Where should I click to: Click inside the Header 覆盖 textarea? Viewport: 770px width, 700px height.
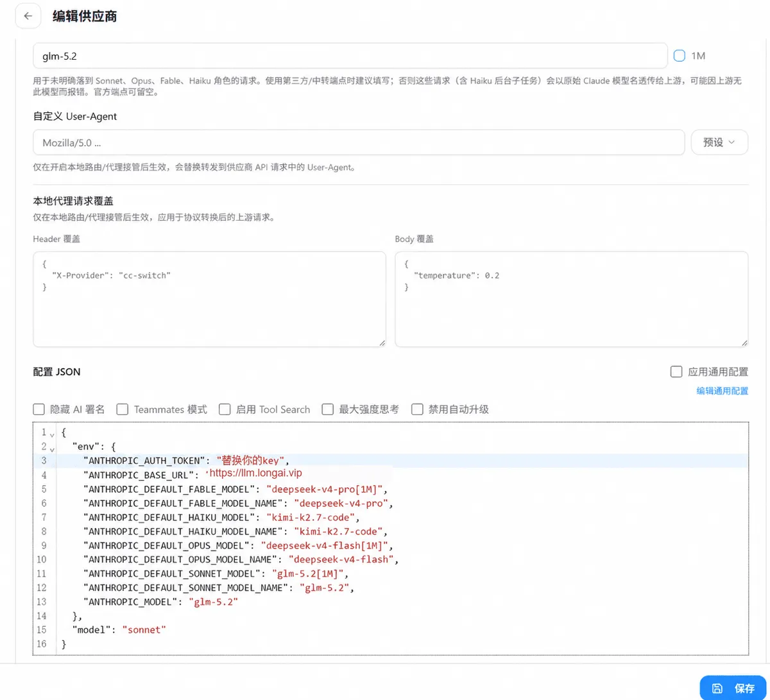209,299
